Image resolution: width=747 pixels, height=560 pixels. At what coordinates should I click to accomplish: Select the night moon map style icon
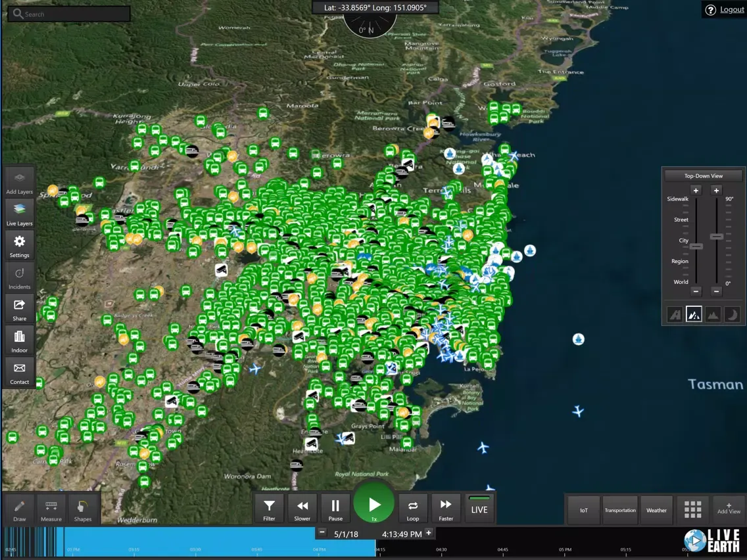click(x=732, y=315)
